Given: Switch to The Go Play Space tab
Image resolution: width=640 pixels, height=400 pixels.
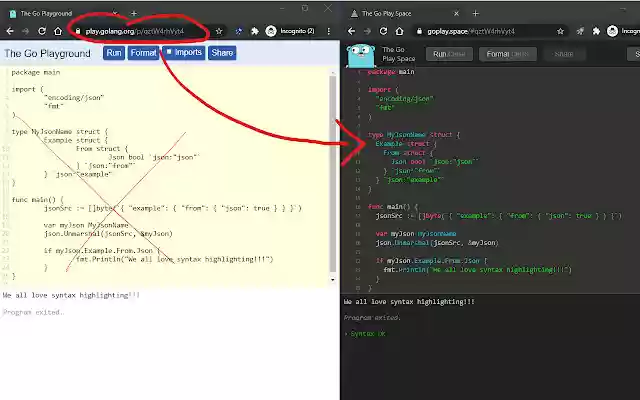Looking at the screenshot, I should click(404, 13).
